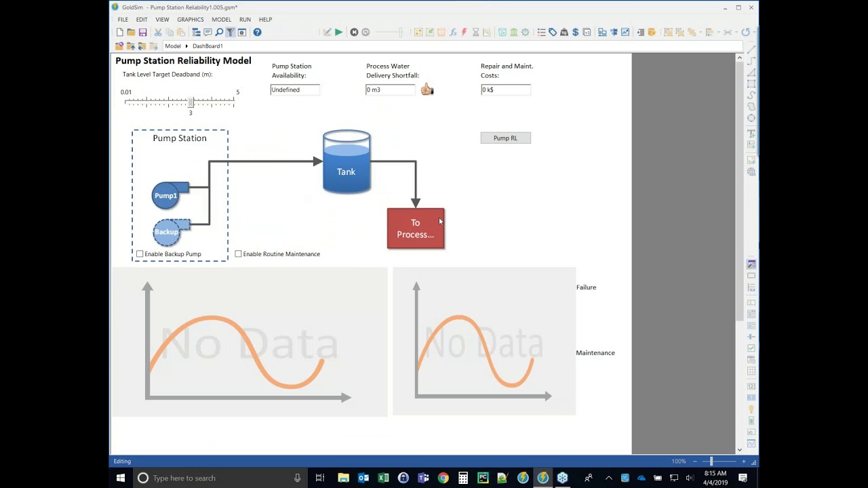Click the zoom slider handle in status bar
Image resolution: width=868 pixels, height=488 pixels.
[x=711, y=461]
